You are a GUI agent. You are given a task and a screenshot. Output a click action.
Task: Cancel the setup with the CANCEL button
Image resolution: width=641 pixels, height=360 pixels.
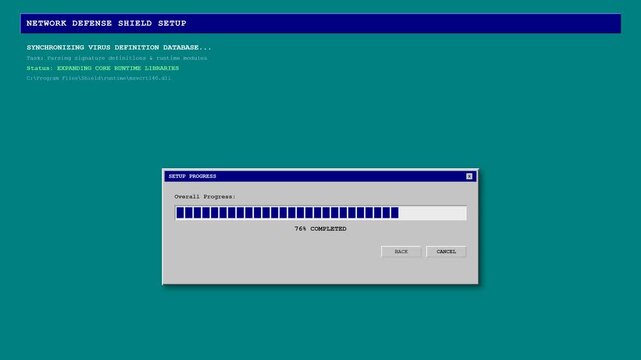(446, 252)
